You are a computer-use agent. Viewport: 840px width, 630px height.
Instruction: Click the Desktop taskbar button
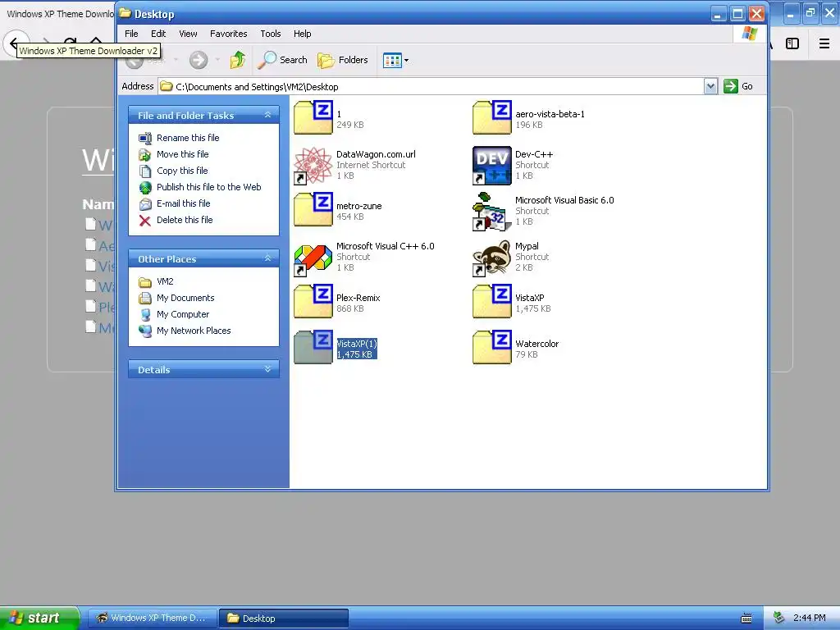(284, 618)
